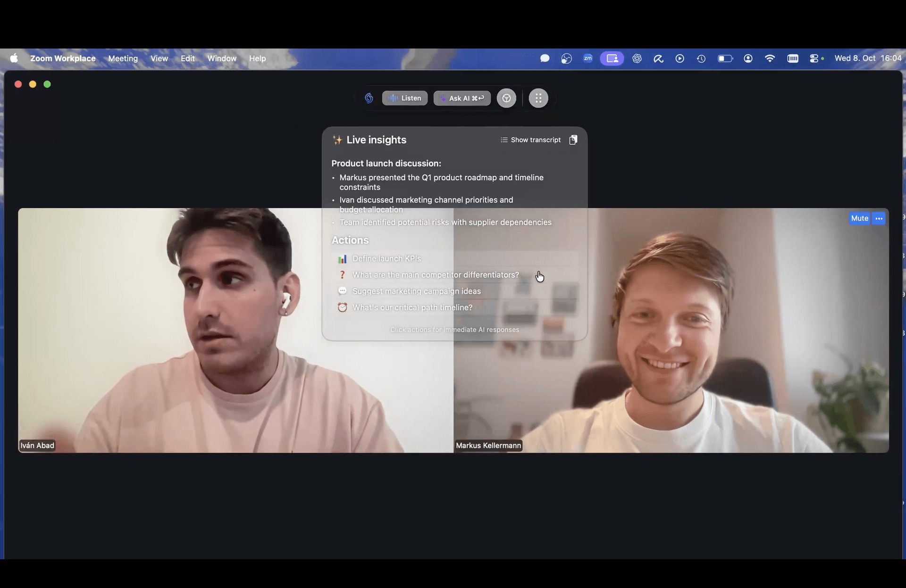This screenshot has height=588, width=906.
Task: Toggle the purple screen sharing indicator
Action: tap(612, 58)
